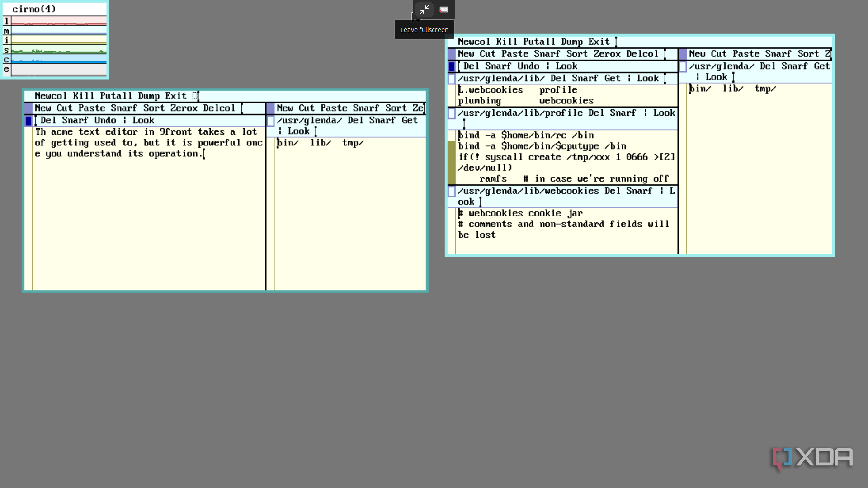This screenshot has width=868, height=488.
Task: Click profile file in lib directory listing
Action: tap(558, 90)
